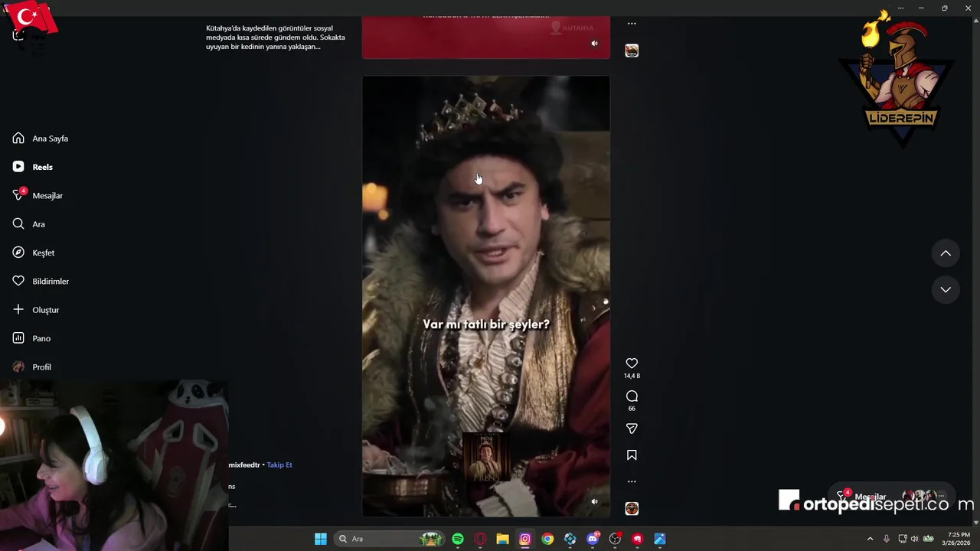Open Instagram app from the taskbar

pos(525,539)
